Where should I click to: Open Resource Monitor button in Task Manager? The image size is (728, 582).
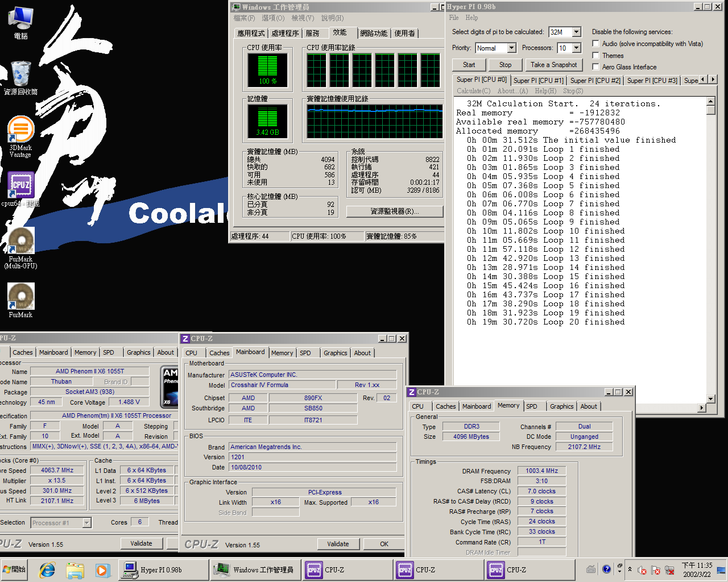(395, 211)
